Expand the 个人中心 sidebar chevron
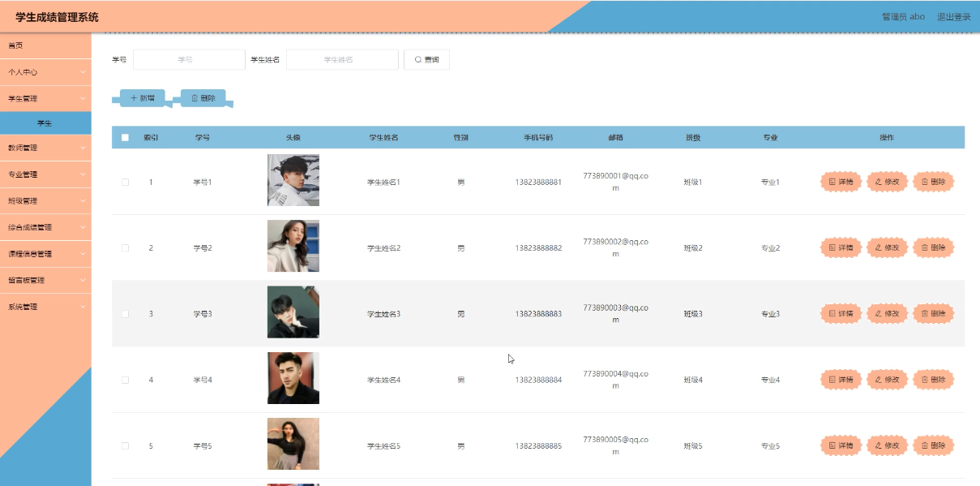This screenshot has height=486, width=980. [83, 72]
